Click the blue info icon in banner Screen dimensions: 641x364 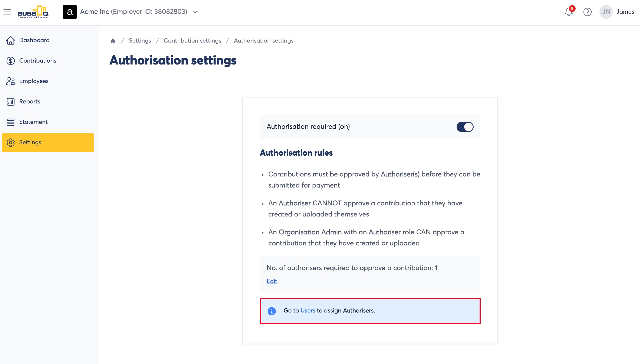click(x=272, y=311)
